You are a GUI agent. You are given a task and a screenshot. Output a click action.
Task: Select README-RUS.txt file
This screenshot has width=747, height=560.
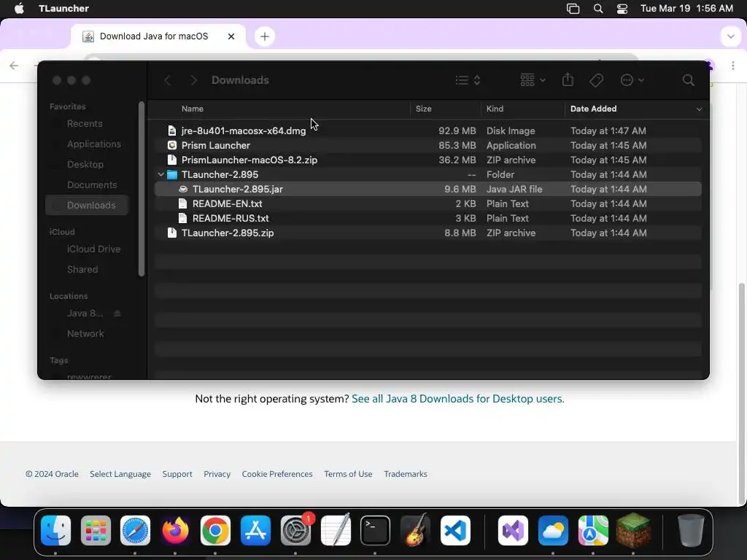(427, 219)
